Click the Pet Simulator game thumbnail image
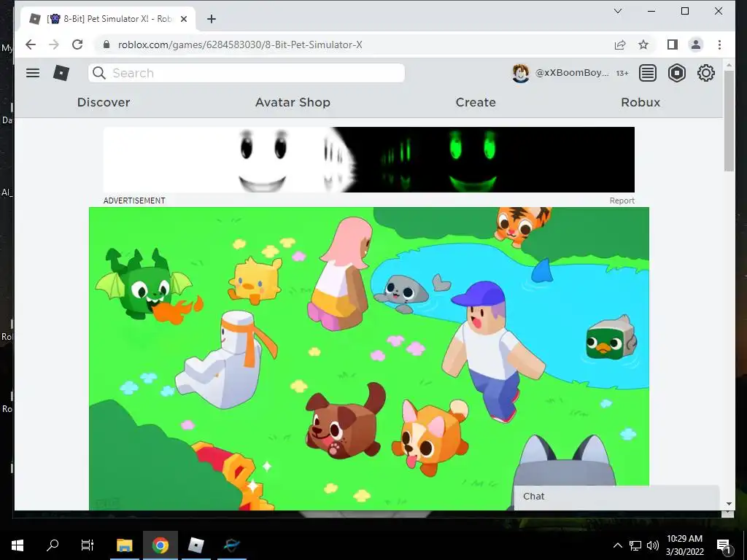747x560 pixels. click(368, 359)
